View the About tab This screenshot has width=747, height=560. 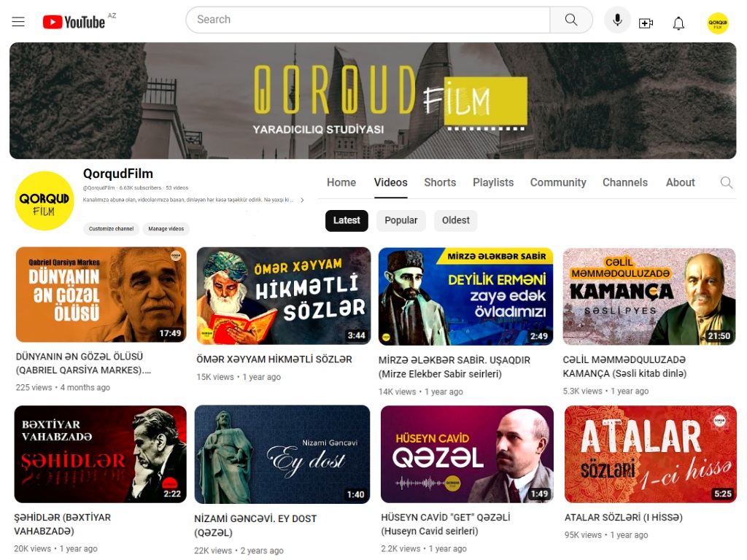tap(681, 182)
